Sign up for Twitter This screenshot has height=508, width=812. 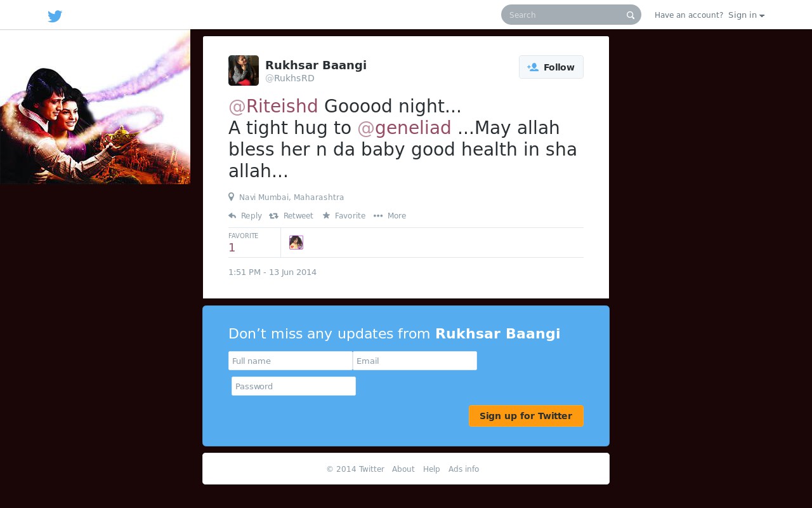pos(526,416)
